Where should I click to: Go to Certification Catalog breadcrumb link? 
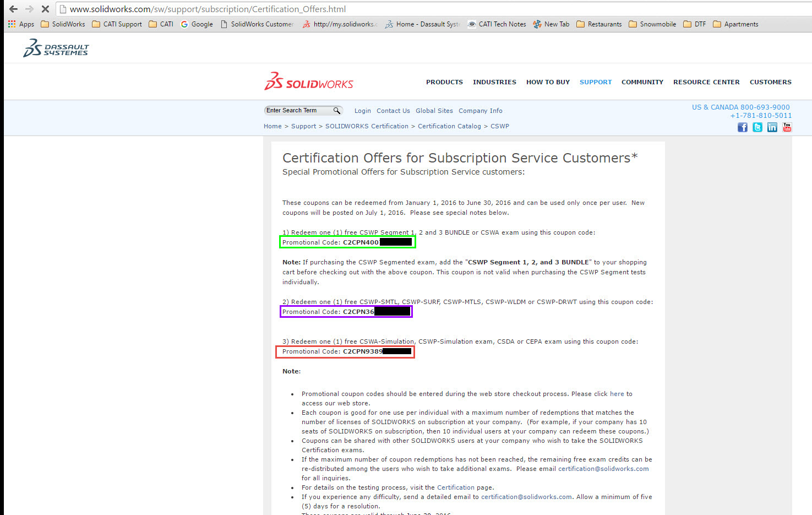(449, 126)
